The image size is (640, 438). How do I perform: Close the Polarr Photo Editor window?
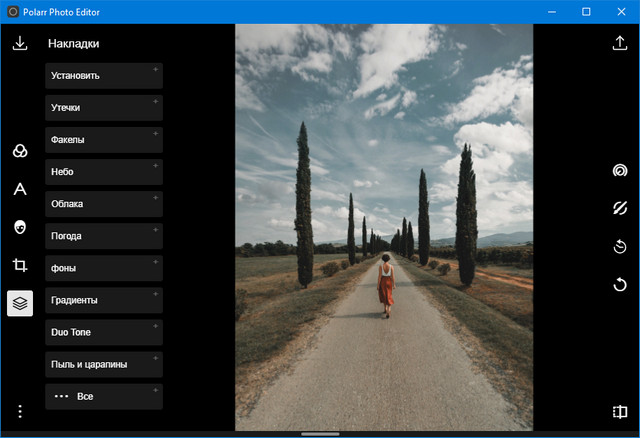(621, 12)
